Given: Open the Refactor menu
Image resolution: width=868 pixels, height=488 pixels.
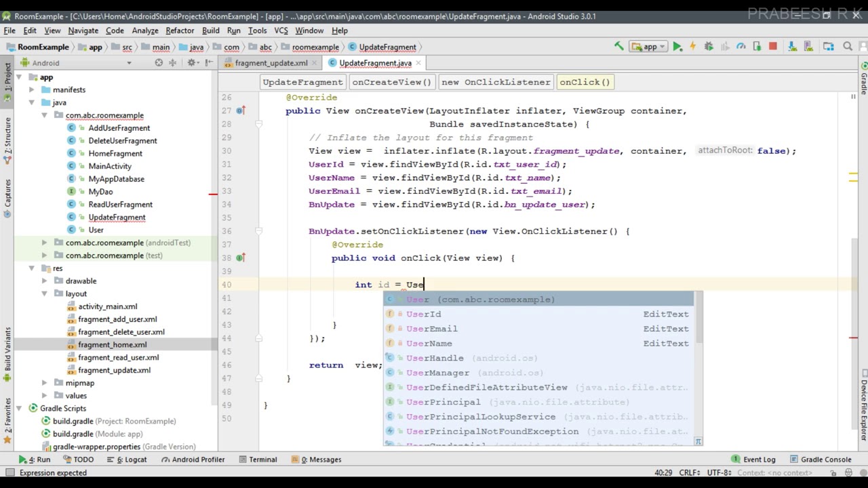Looking at the screenshot, I should (180, 30).
